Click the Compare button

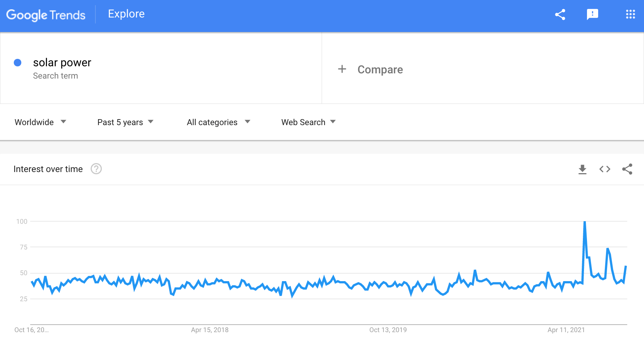point(380,70)
